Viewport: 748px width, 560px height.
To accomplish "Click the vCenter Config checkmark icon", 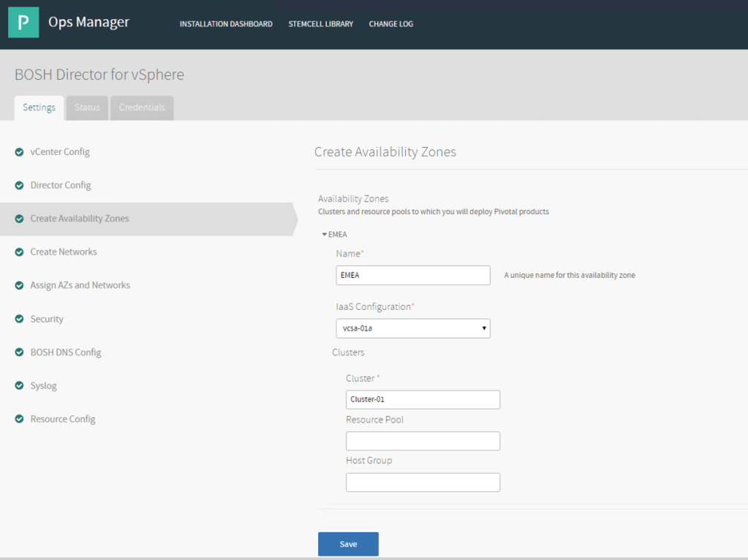I will coord(19,152).
